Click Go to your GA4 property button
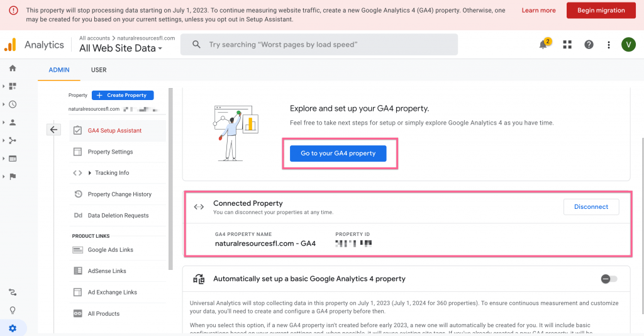 click(x=338, y=153)
